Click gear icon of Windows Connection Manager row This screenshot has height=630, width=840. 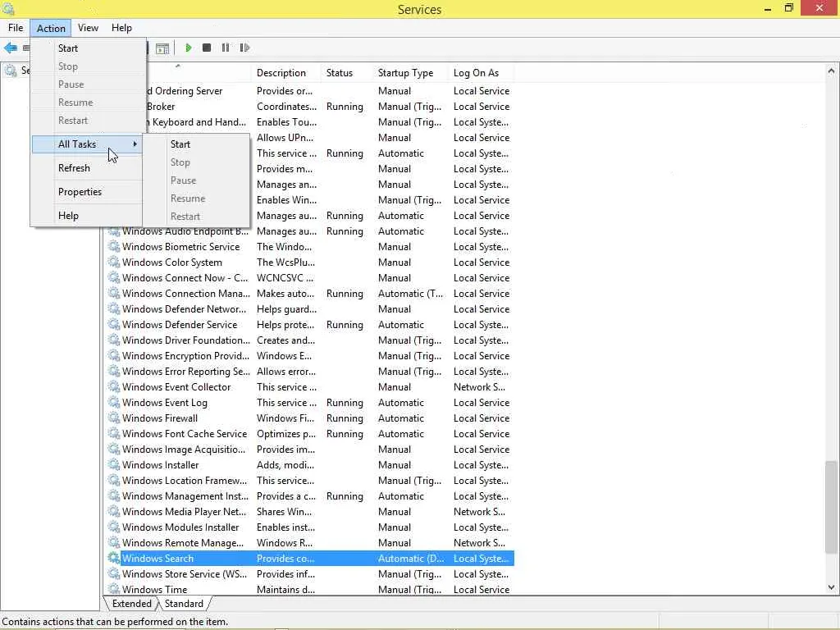113,294
